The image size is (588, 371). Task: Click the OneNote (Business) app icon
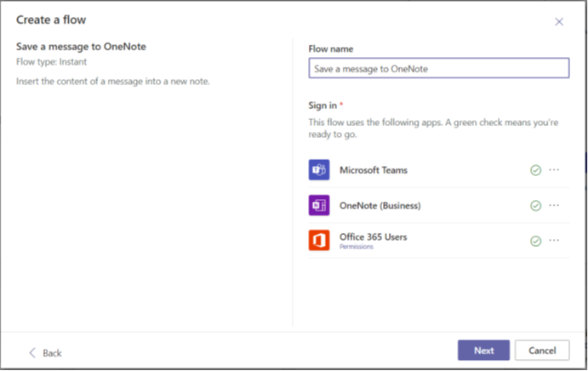pyautogui.click(x=319, y=205)
